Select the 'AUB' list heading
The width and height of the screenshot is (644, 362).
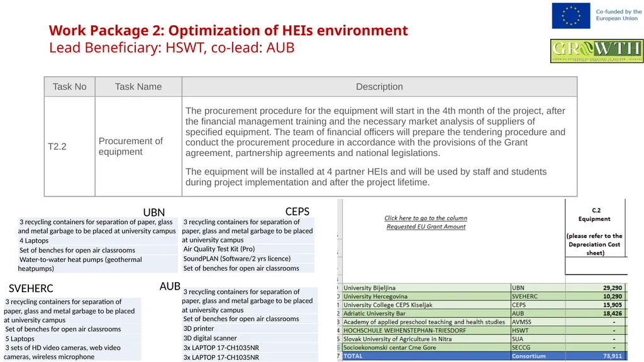[170, 286]
